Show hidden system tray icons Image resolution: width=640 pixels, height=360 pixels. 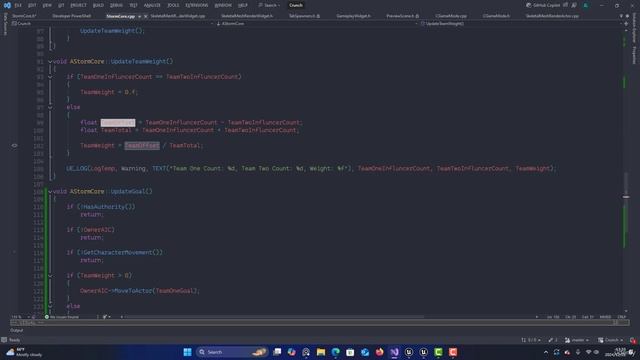click(x=546, y=352)
